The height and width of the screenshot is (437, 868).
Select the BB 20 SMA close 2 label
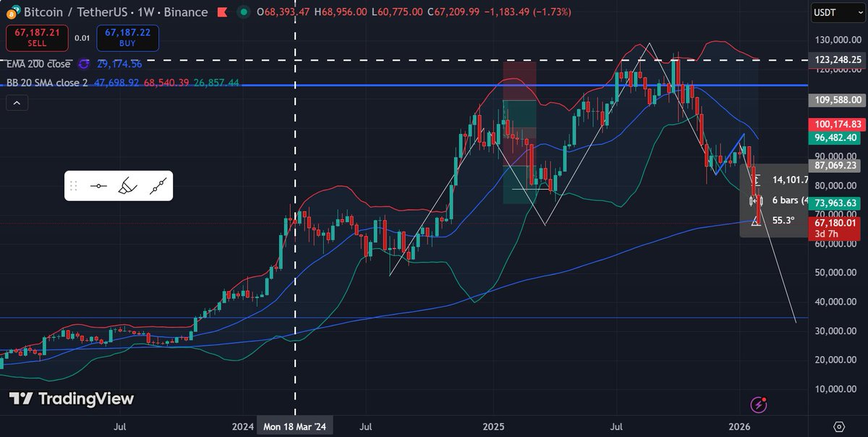46,83
